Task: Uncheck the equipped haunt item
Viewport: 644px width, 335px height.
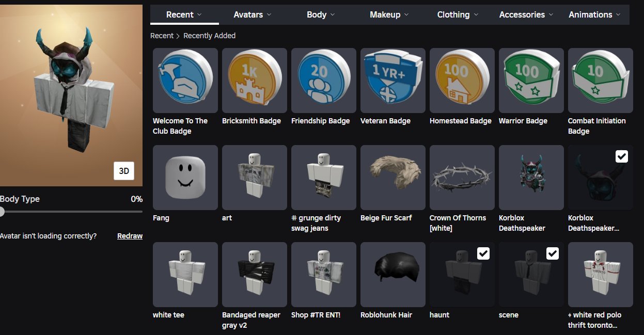Action: pyautogui.click(x=483, y=253)
